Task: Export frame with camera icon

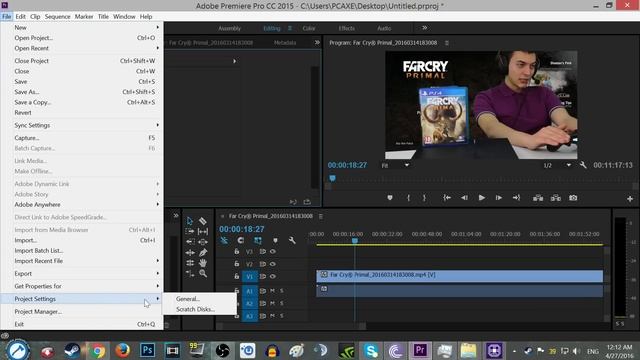Action: (x=573, y=198)
